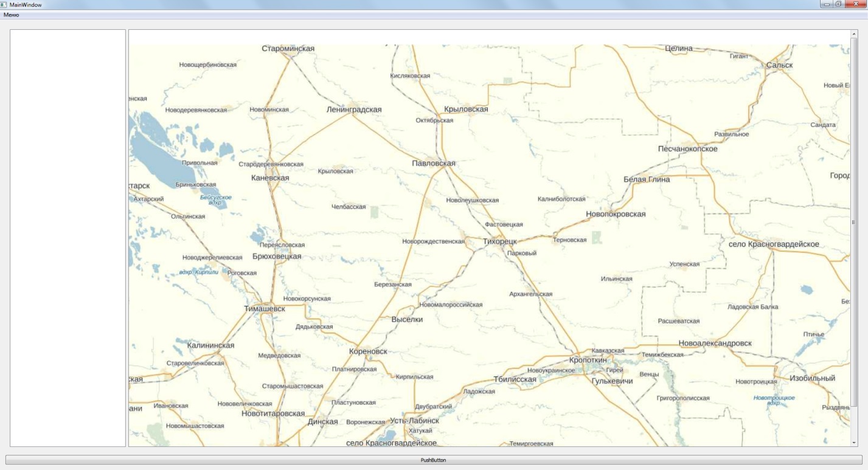Click Сальск in the map corner
The image size is (868, 470).
click(x=780, y=65)
